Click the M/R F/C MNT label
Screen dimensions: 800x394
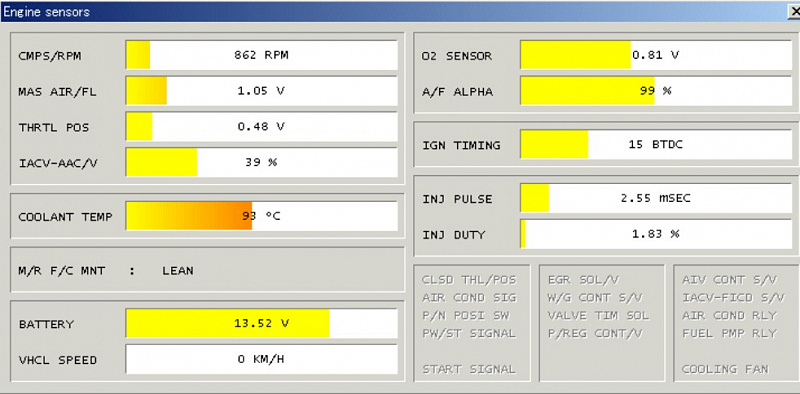coord(61,270)
